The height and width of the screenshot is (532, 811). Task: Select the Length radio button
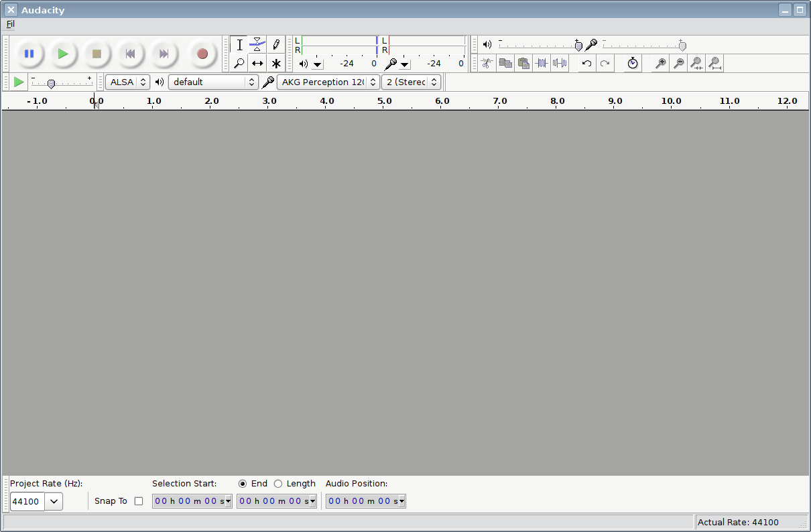click(x=278, y=484)
